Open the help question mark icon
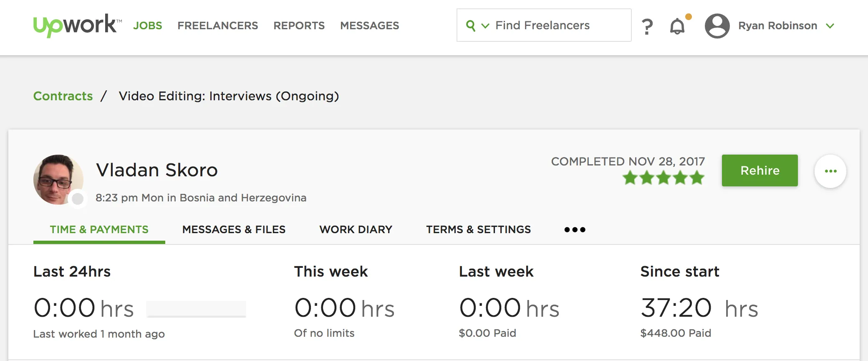Viewport: 868px width, 361px height. pos(647,26)
